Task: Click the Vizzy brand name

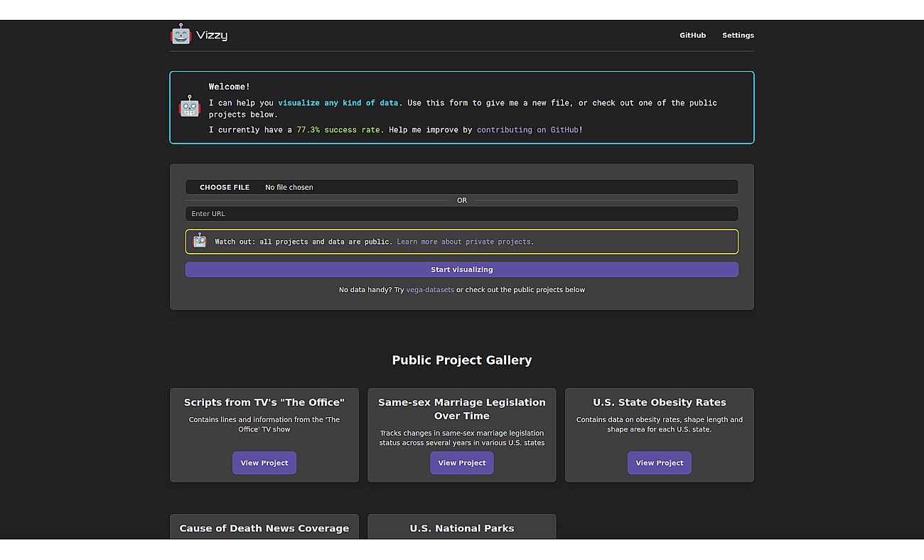Action: [x=212, y=35]
